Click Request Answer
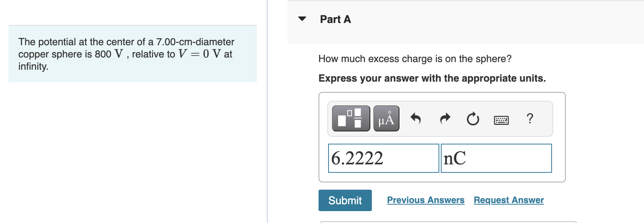Image resolution: width=644 pixels, height=223 pixels. pyautogui.click(x=508, y=200)
